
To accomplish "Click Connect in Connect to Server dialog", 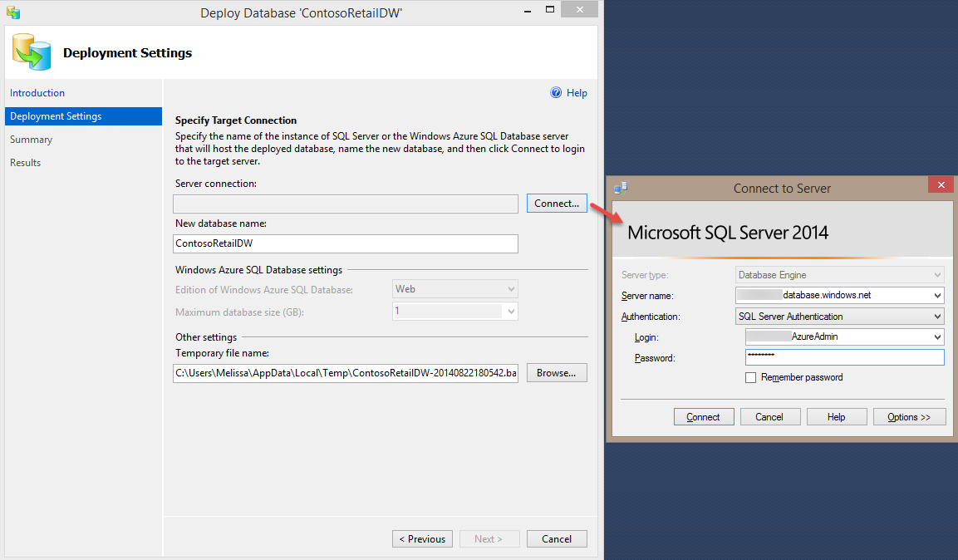I will pyautogui.click(x=704, y=416).
